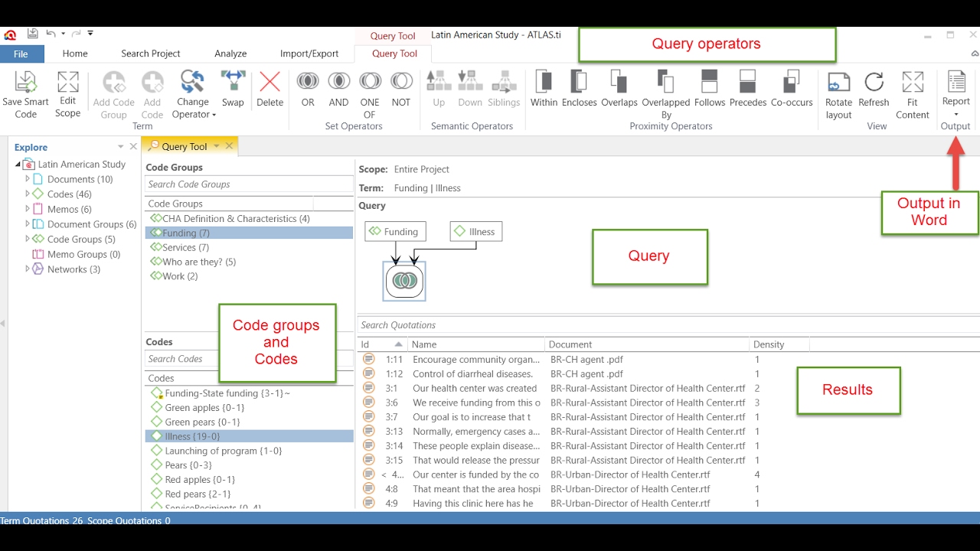The image size is (980, 551).
Task: Expand the Memos (6) tree node
Action: (x=28, y=209)
